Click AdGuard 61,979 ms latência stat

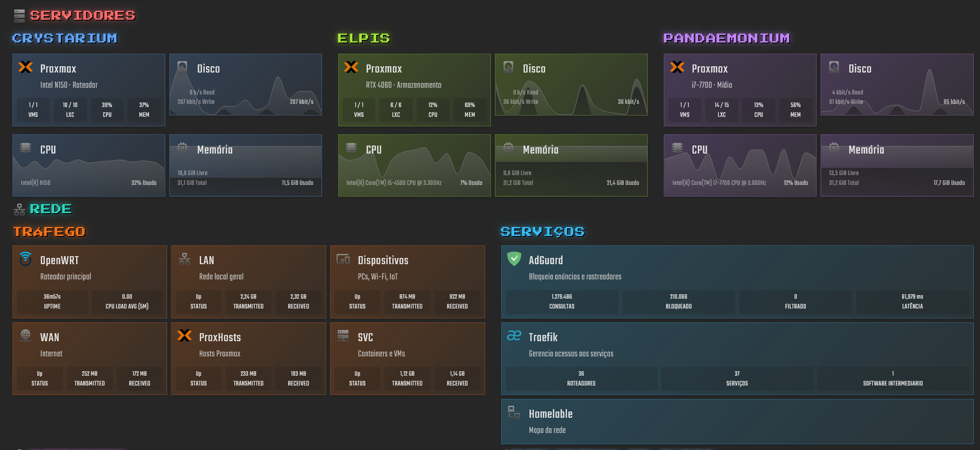click(912, 301)
